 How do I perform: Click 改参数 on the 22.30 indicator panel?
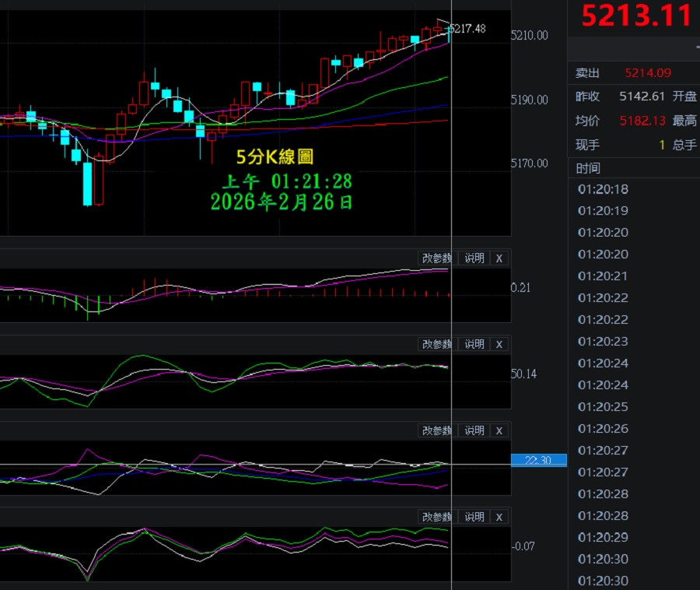436,431
